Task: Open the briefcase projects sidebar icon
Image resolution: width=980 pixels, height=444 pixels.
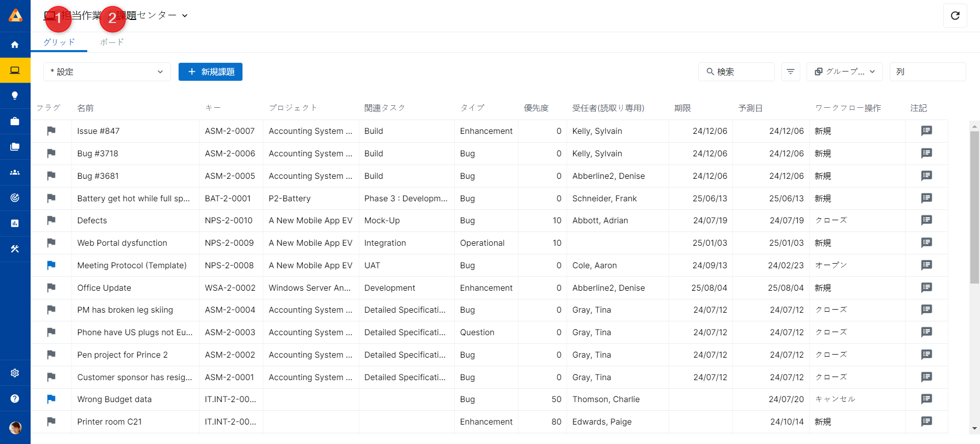Action: click(x=15, y=121)
